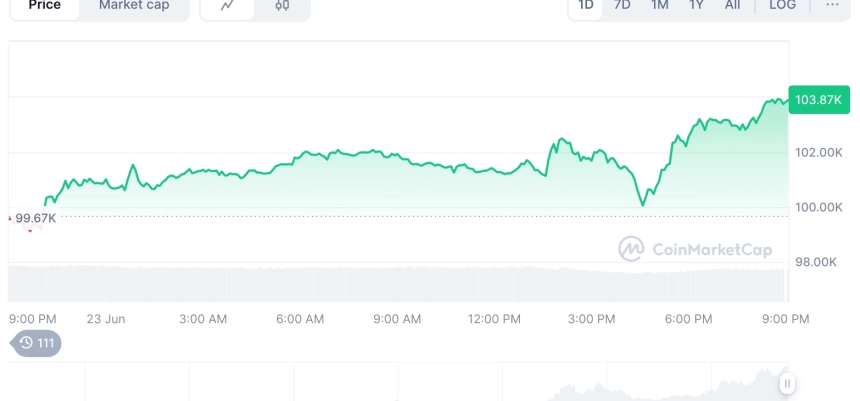The width and height of the screenshot is (860, 401).
Task: Switch to candlestick chart icon
Action: pyautogui.click(x=282, y=5)
